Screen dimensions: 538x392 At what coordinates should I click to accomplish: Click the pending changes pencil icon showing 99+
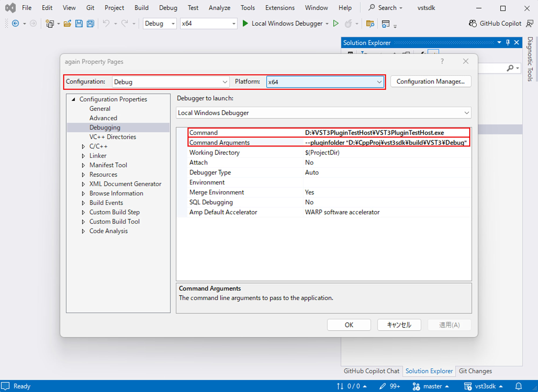tap(389, 386)
